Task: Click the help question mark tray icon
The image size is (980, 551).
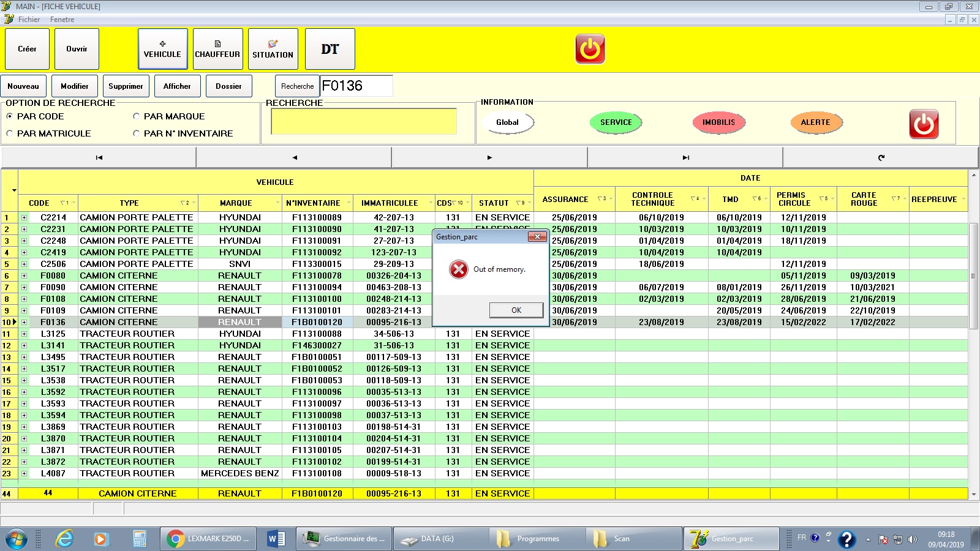Action: tap(846, 539)
